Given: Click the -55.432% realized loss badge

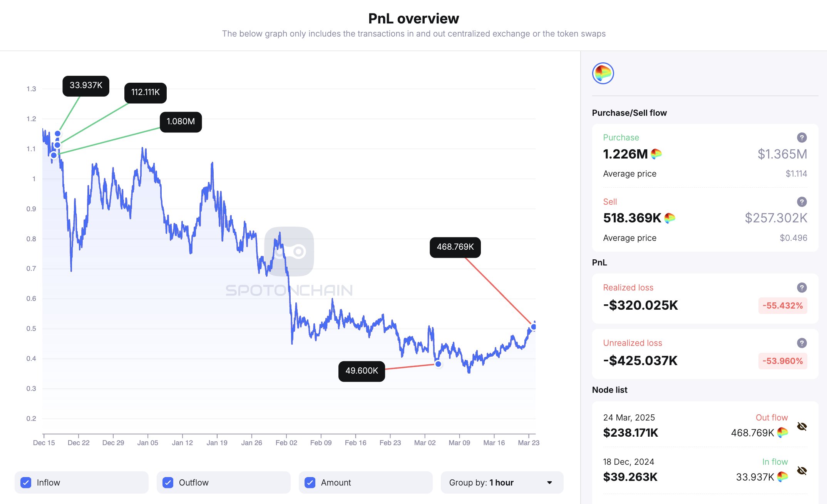Looking at the screenshot, I should [x=783, y=305].
